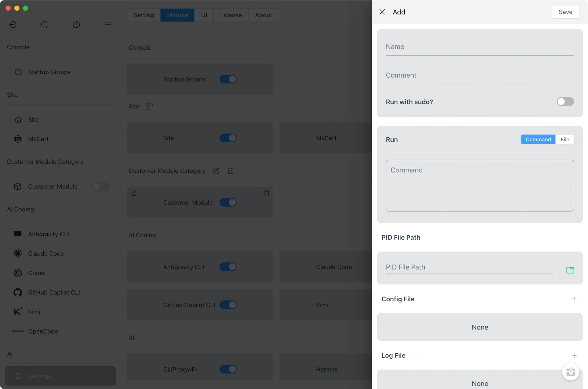Click the back arrow icon at top left
Screen dimensions: 588x389
coord(13,24)
